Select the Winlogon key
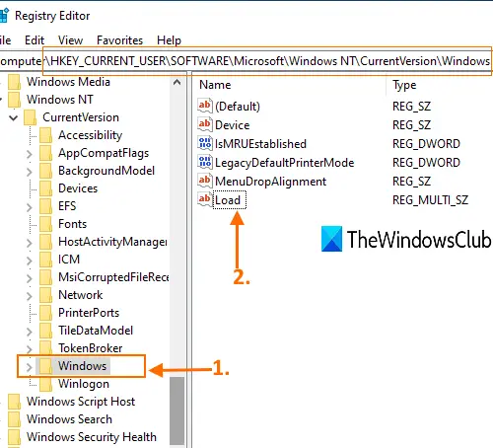493x448 pixels. click(84, 384)
